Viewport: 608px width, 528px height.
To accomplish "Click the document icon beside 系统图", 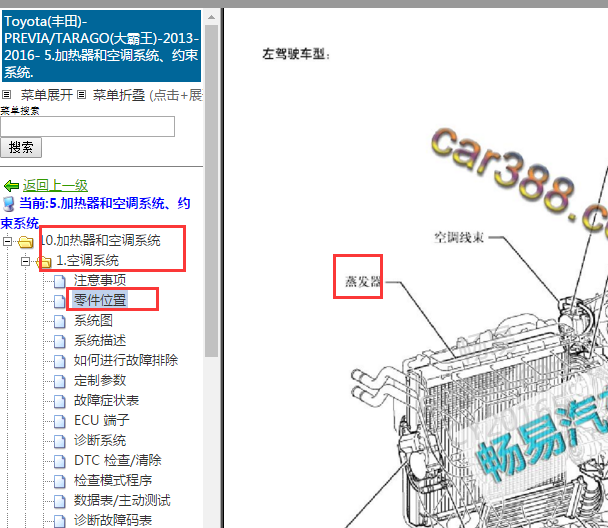I will 59,321.
